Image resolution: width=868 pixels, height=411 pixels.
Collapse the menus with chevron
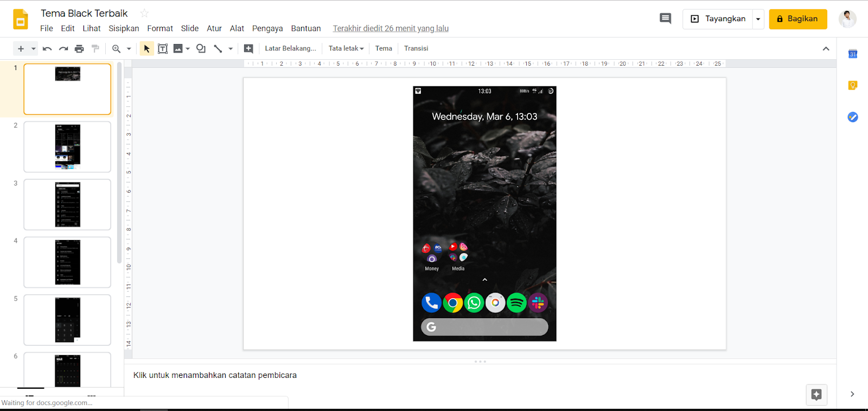point(826,49)
